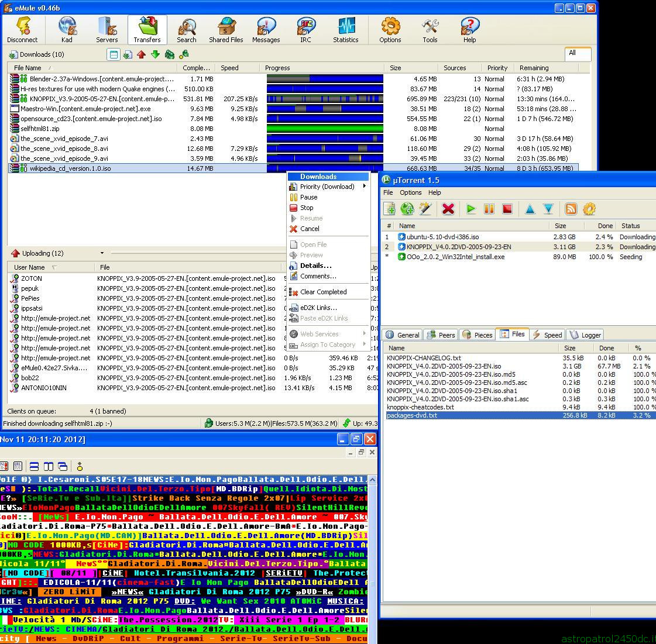656x644 pixels.
Task: Click the eMule Disconnect toolbar button
Action: (x=22, y=30)
